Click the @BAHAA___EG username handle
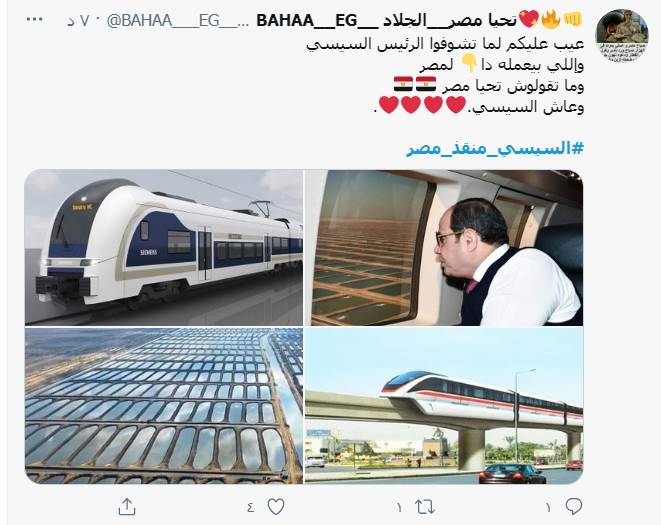The width and height of the screenshot is (661, 525). [x=178, y=20]
